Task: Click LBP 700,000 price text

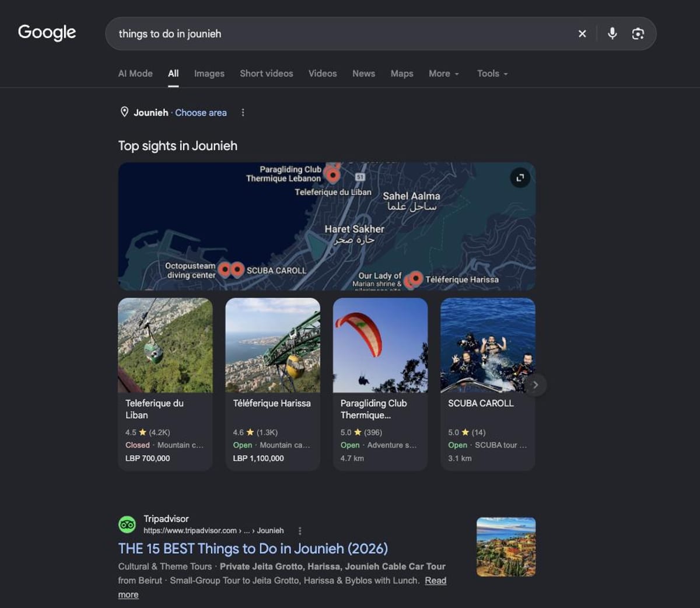Action: tap(148, 458)
